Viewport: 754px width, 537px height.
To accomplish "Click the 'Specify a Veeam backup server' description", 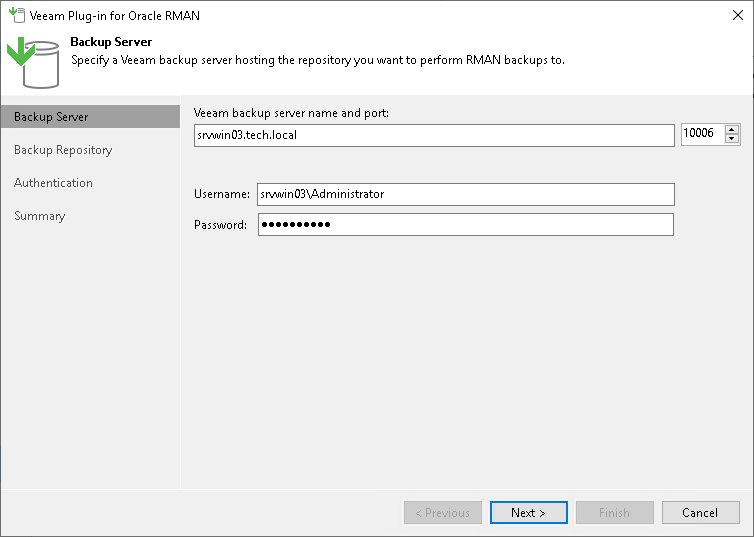I will coord(318,60).
